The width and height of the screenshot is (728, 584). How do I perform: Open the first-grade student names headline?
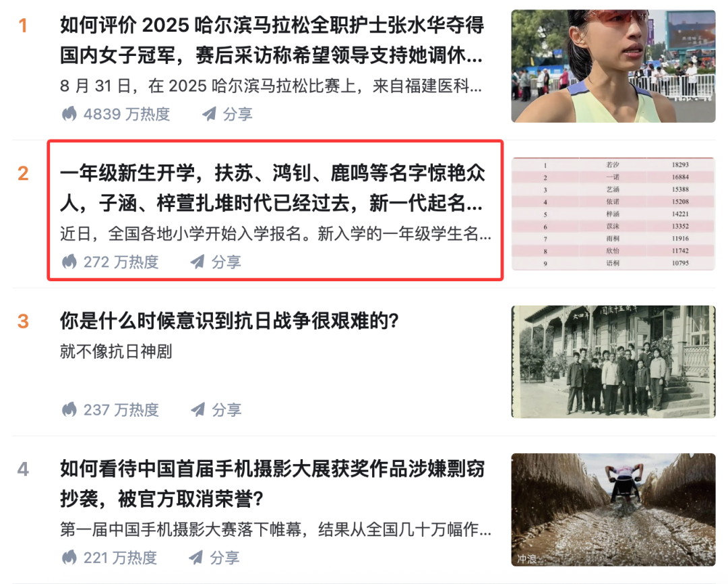tap(272, 188)
